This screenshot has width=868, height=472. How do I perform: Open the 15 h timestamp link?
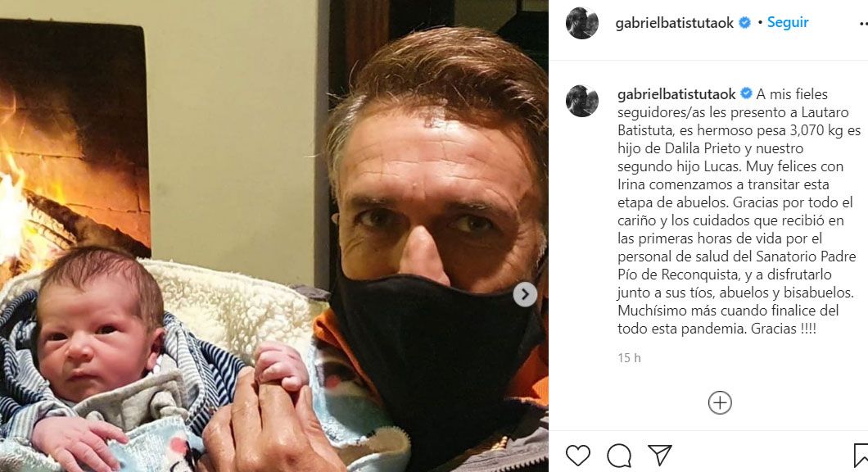(x=629, y=358)
